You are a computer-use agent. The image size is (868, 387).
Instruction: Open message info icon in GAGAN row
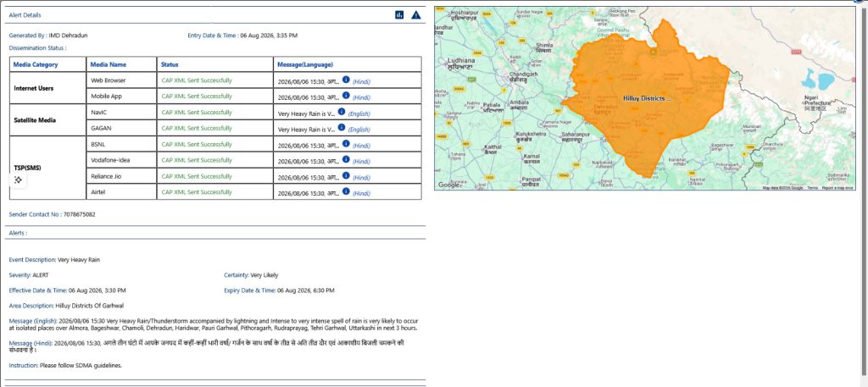342,128
